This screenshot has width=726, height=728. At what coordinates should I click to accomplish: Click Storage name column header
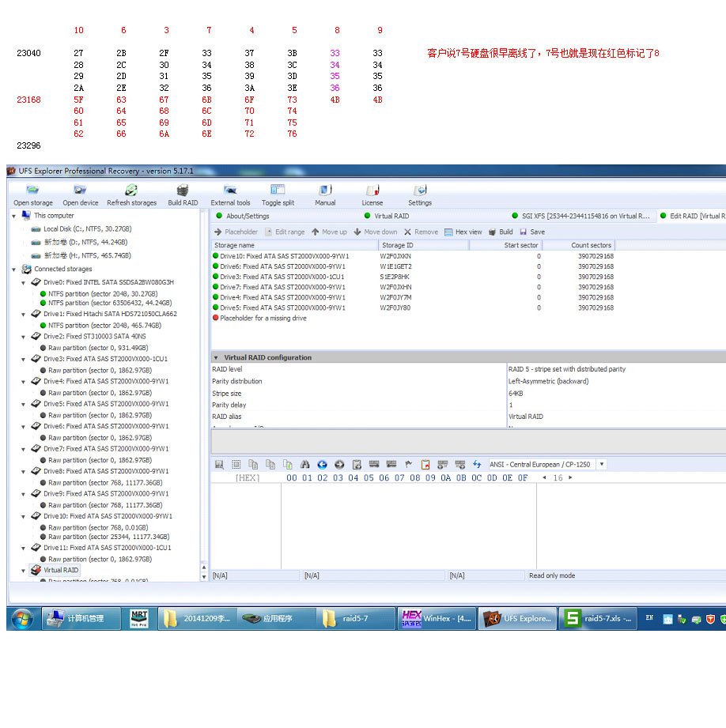coord(294,245)
